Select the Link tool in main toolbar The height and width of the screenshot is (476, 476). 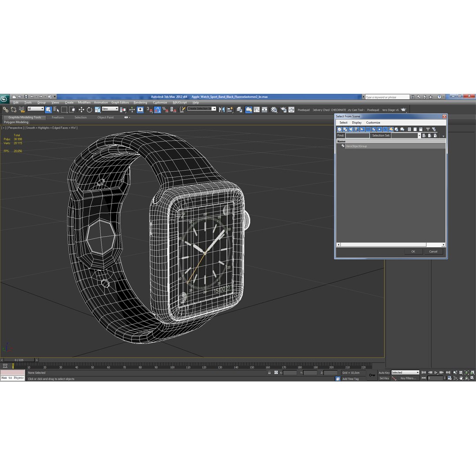tap(5, 110)
